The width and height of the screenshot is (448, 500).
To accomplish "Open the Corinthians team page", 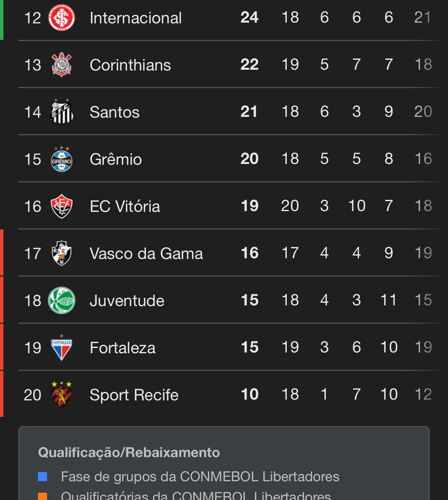I will (130, 65).
